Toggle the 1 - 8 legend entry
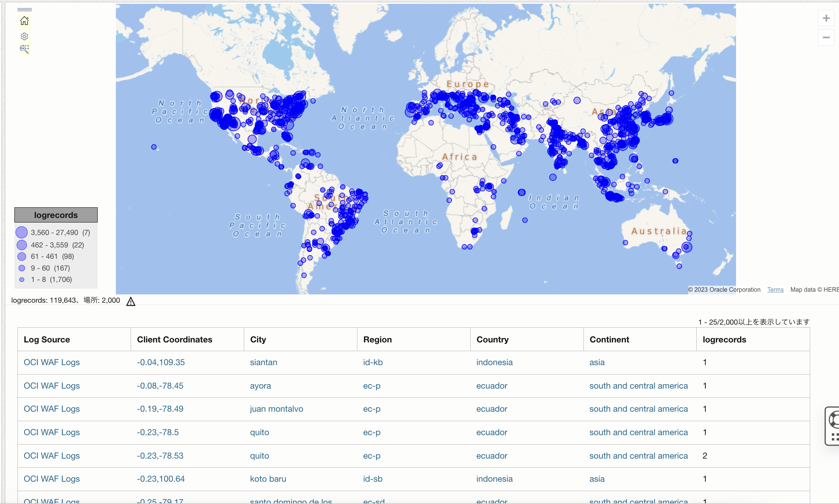This screenshot has height=504, width=839. 51,280
